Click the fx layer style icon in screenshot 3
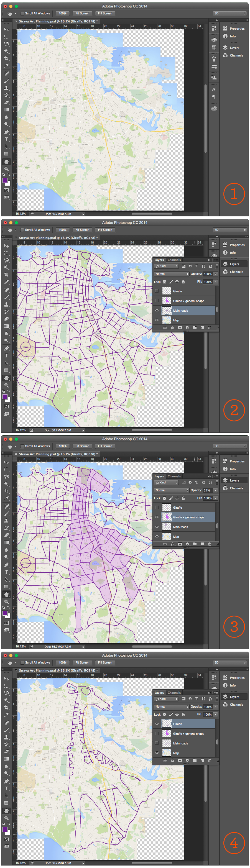This screenshot has height=868, width=250. [172, 544]
